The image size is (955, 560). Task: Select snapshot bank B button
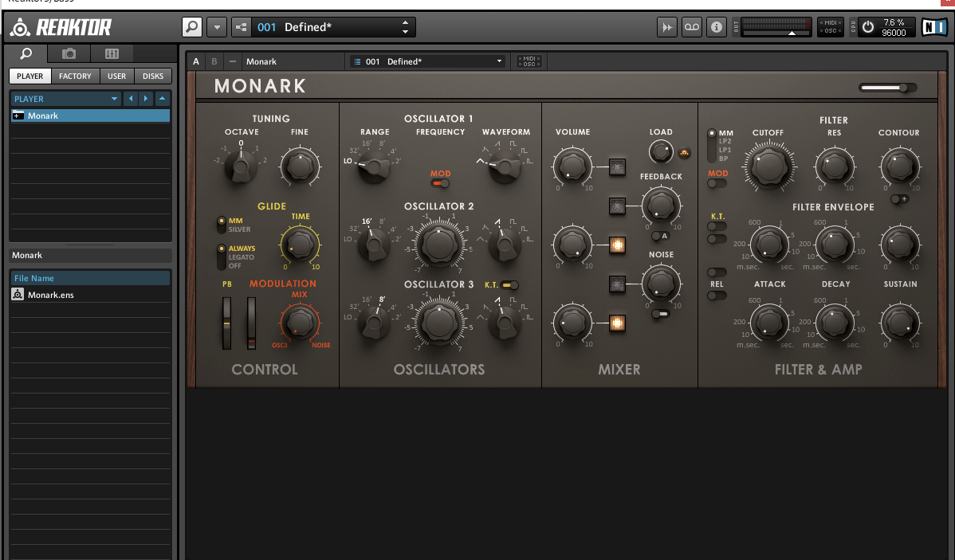tap(214, 61)
